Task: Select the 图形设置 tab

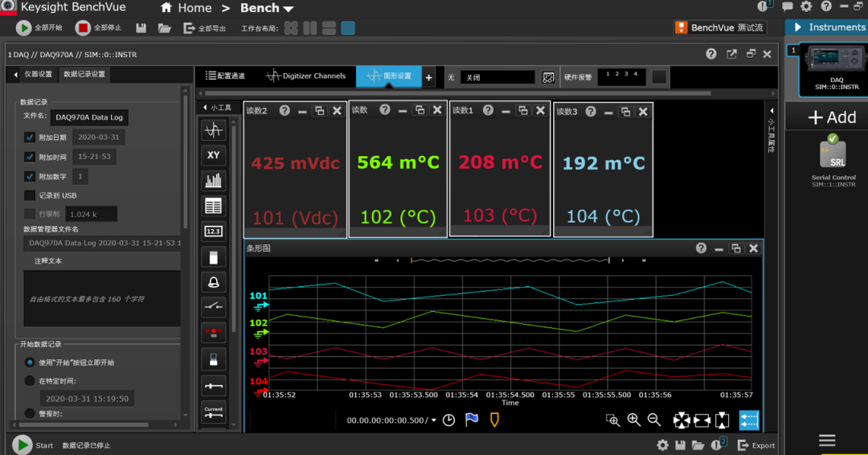Action: [x=389, y=76]
